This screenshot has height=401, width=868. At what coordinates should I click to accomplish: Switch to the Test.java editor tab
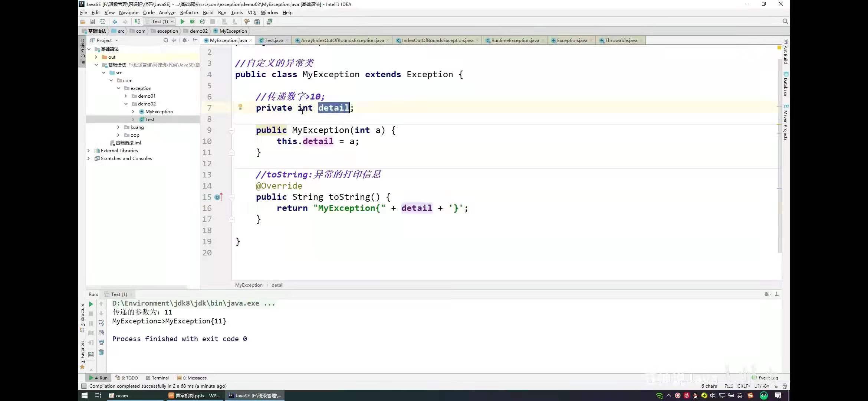pyautogui.click(x=274, y=40)
